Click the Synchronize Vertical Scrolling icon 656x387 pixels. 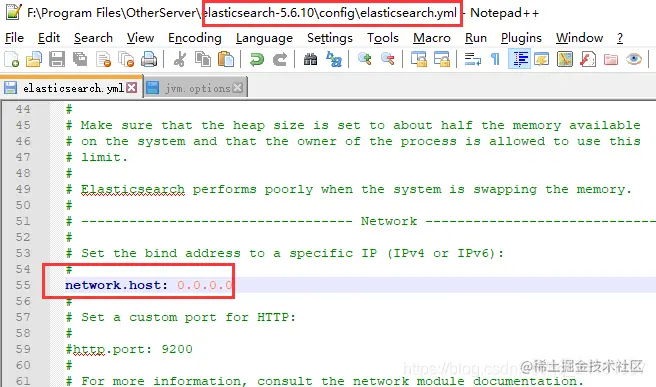tap(419, 59)
